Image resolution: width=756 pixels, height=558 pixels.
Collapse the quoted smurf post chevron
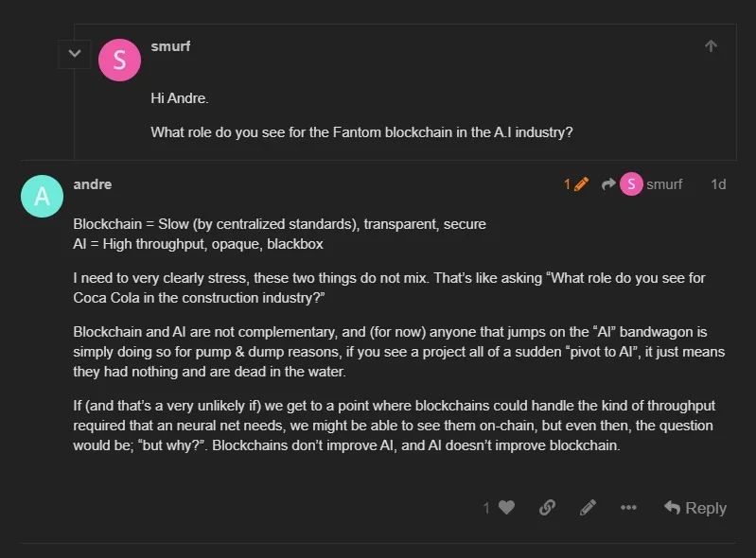coord(74,54)
